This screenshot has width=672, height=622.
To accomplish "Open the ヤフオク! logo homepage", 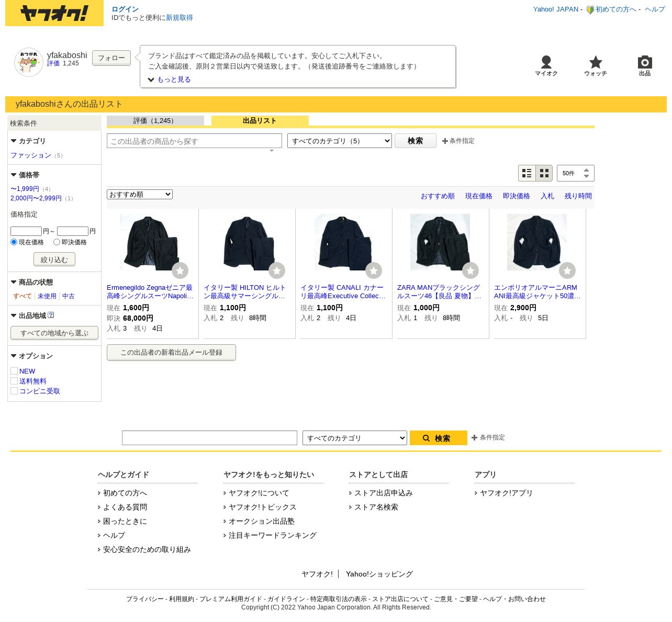I will [x=54, y=13].
